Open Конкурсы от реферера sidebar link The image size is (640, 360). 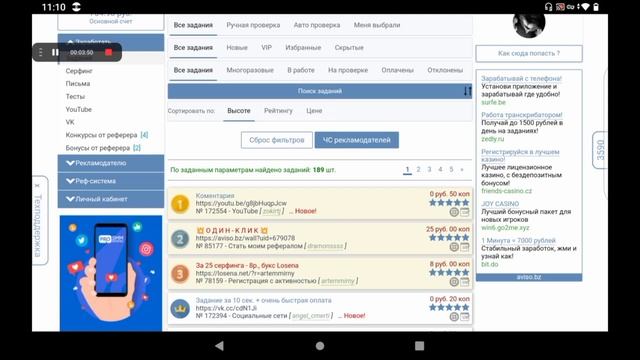[x=101, y=135]
